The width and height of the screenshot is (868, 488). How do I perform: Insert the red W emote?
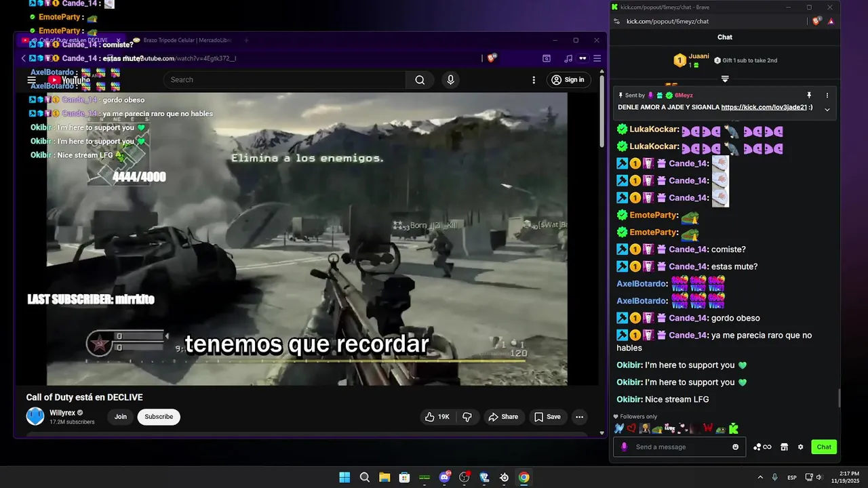pos(708,428)
